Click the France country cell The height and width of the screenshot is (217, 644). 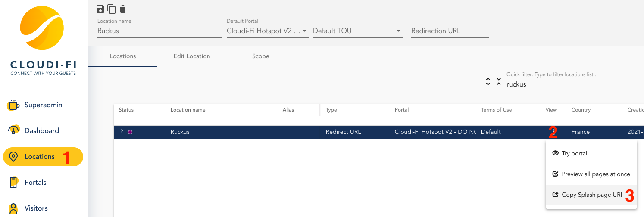click(x=581, y=132)
